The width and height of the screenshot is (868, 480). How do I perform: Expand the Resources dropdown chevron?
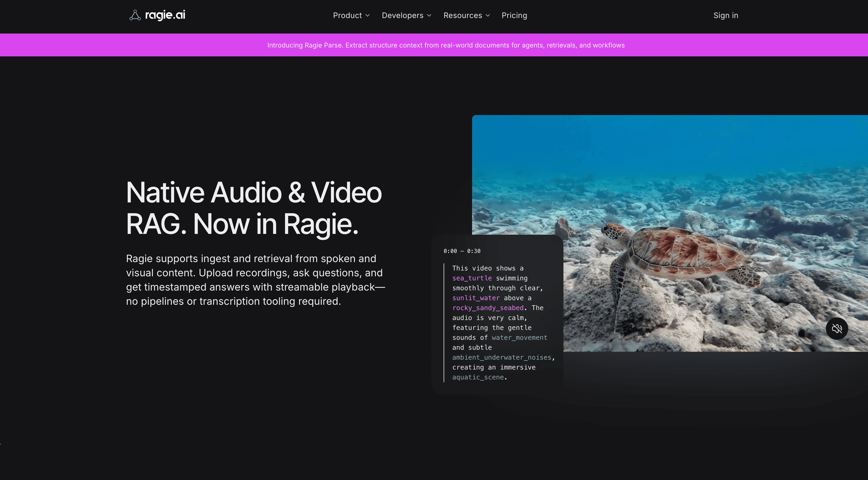click(x=488, y=15)
